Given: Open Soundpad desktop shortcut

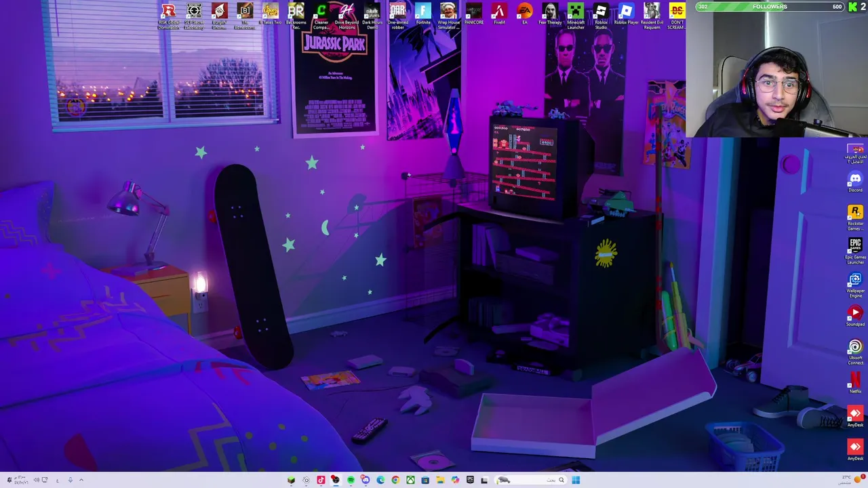Looking at the screenshot, I should point(855,316).
